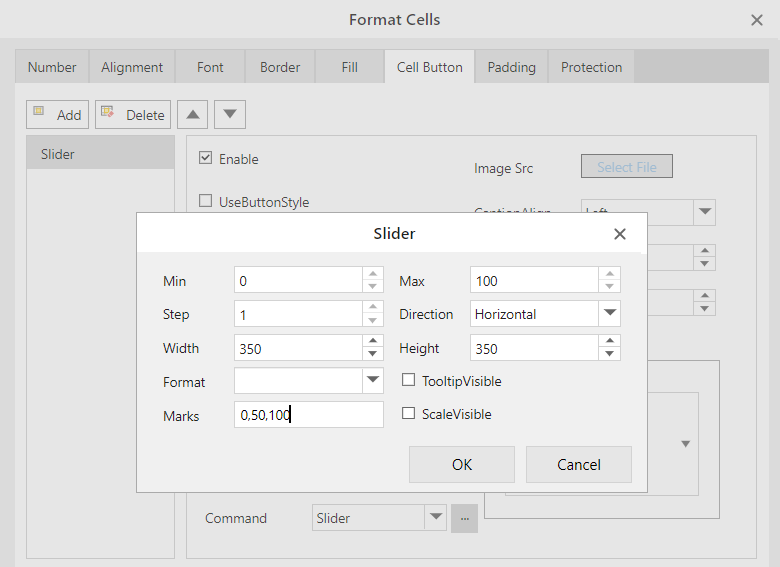Screen dimensions: 780x567
Task: Open the Direction dropdown
Action: point(609,314)
